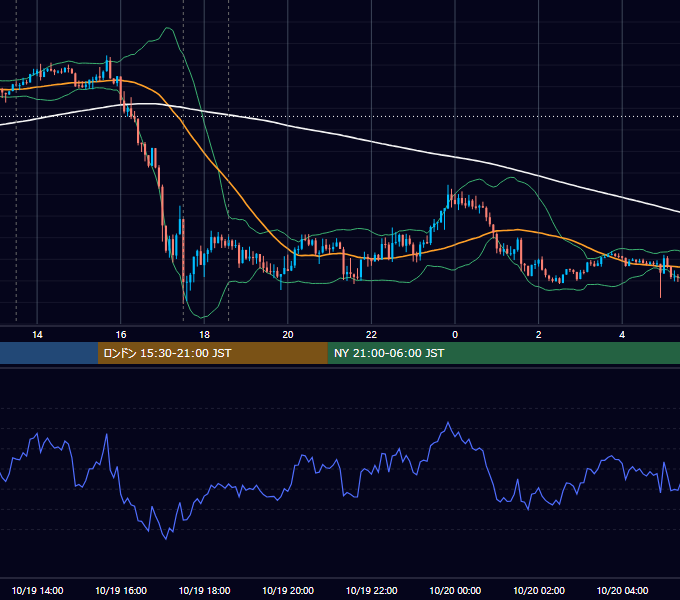Click the 10/19 18:00 time label

pos(204,590)
